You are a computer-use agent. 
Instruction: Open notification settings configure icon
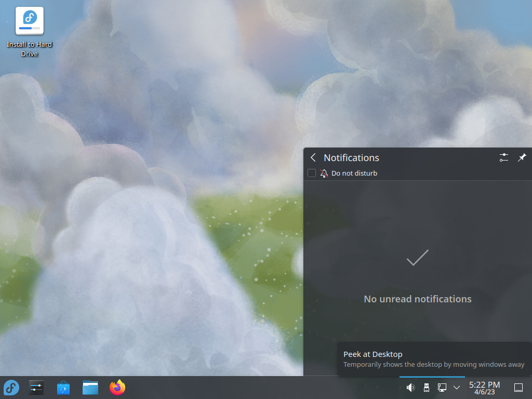click(x=504, y=157)
